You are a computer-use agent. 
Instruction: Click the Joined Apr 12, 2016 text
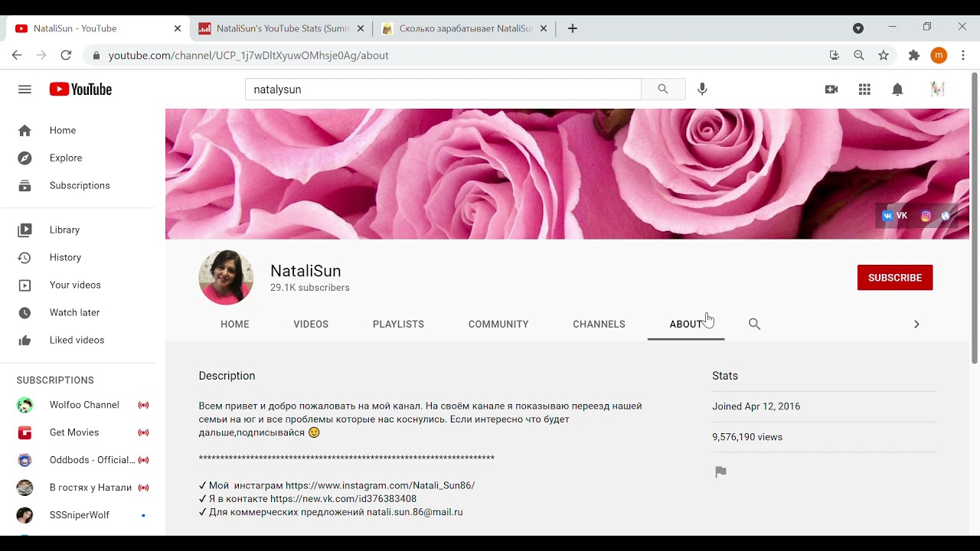(x=756, y=406)
